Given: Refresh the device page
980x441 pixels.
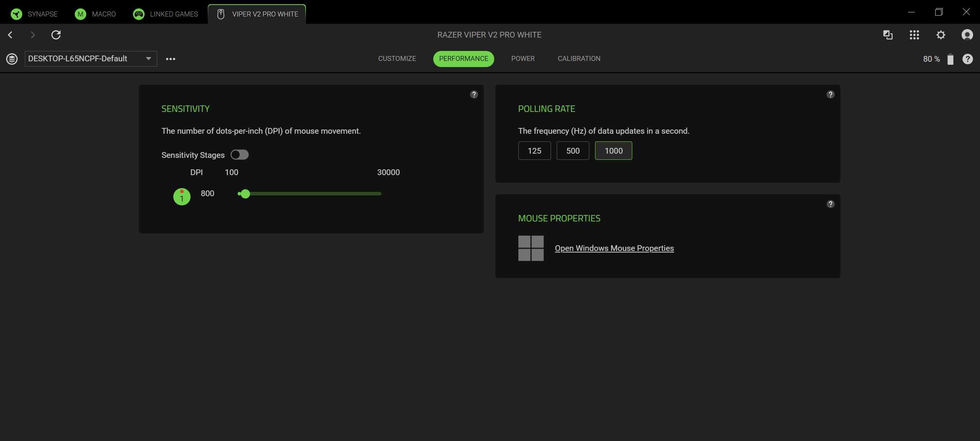Looking at the screenshot, I should pyautogui.click(x=56, y=35).
